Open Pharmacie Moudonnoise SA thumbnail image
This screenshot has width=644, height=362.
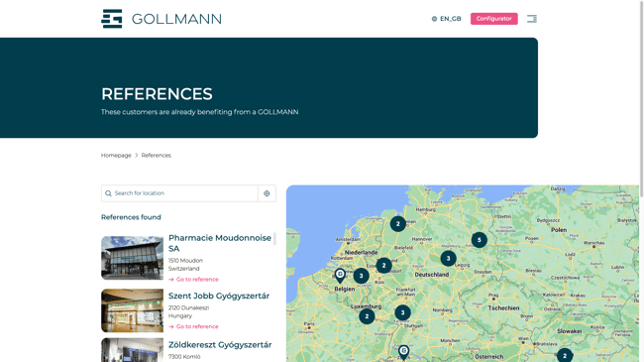click(x=132, y=258)
